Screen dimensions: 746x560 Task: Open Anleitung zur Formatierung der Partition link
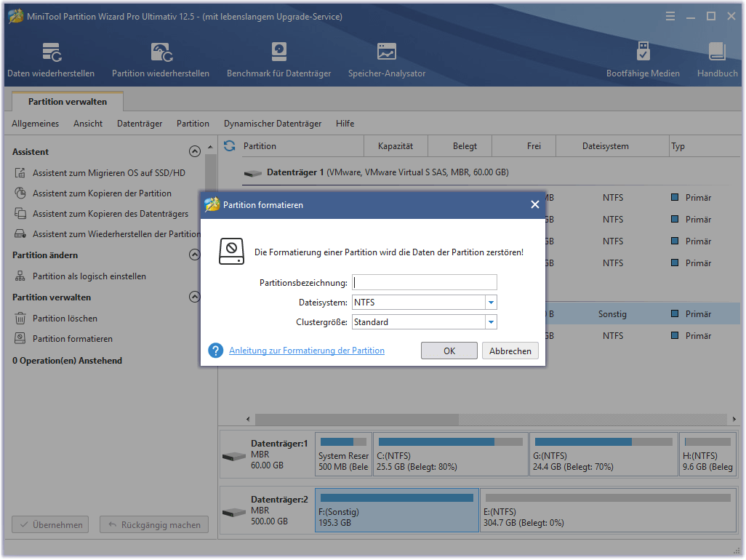[307, 351]
